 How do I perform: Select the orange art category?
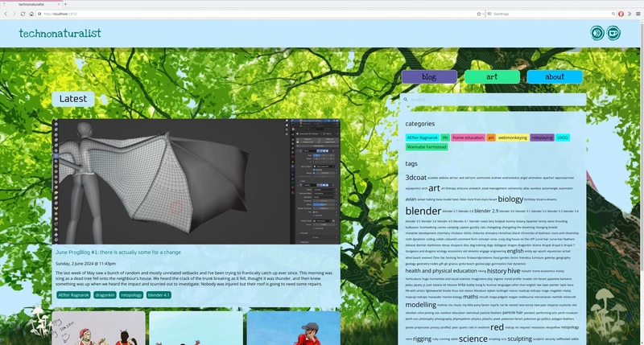(x=491, y=138)
